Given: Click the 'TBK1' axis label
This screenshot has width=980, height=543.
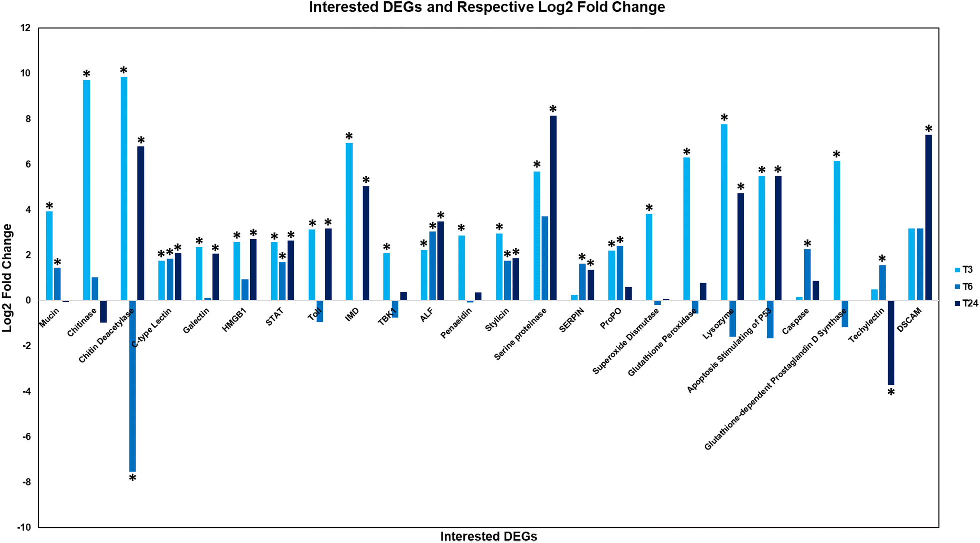Looking at the screenshot, I should pyautogui.click(x=387, y=317).
